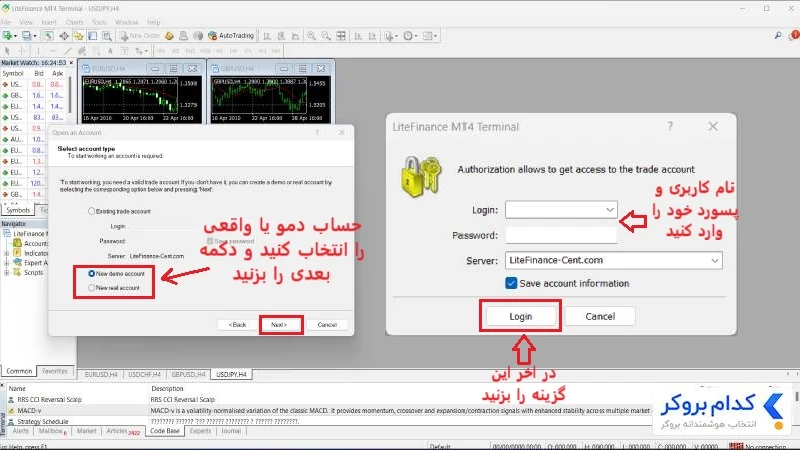Select the MACD-v row in Code Base
Screen dimensions: 800x450
click(x=327, y=411)
